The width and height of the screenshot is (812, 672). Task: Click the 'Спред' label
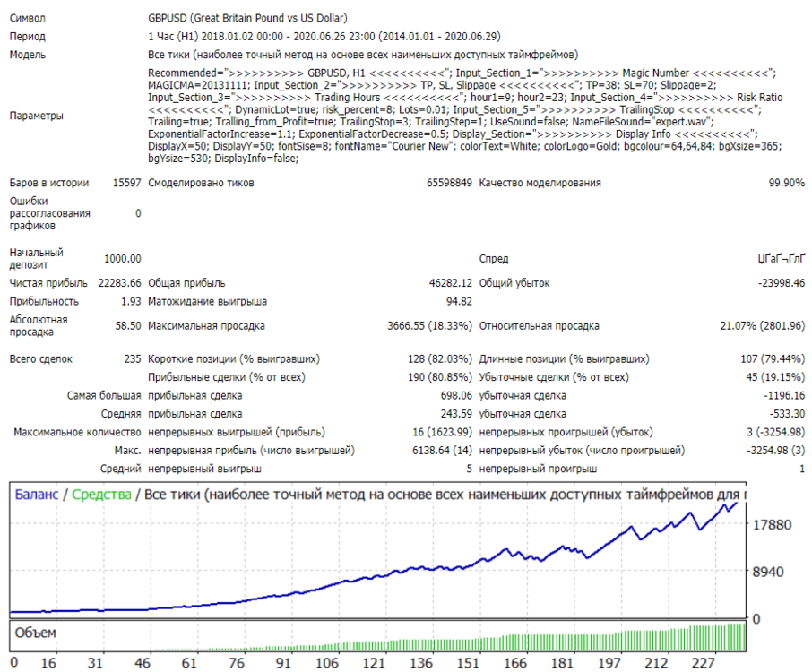pos(494,259)
